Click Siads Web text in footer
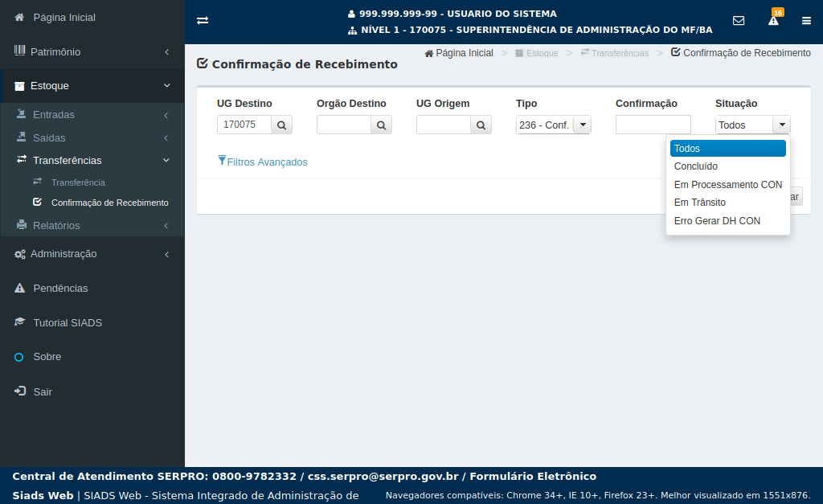This screenshot has height=504, width=823. tap(43, 496)
